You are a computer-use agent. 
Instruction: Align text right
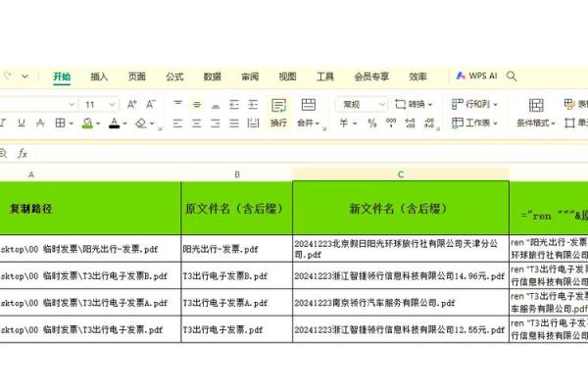[216, 122]
